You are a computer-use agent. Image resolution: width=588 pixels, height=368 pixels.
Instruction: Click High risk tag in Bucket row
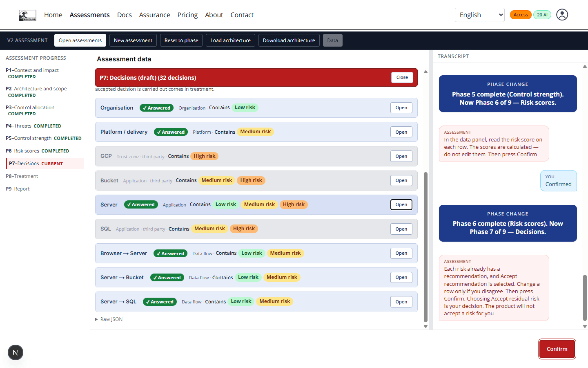251,180
